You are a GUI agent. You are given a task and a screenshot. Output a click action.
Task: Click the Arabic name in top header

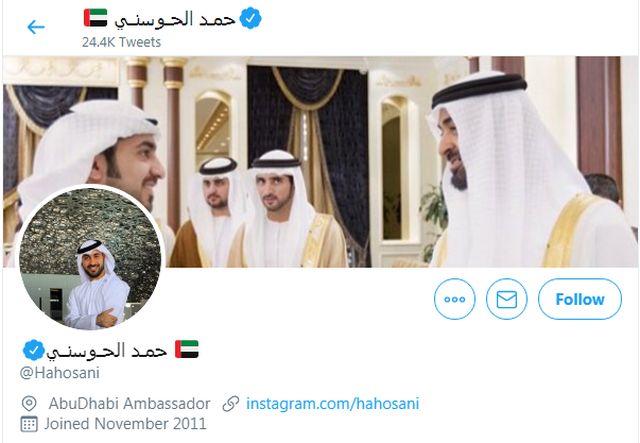[175, 19]
